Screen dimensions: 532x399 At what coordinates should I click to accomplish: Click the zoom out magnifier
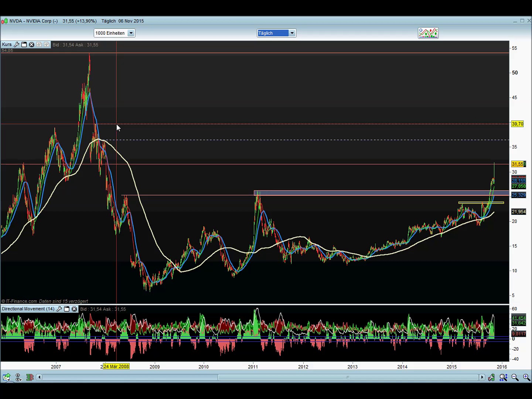point(515,377)
